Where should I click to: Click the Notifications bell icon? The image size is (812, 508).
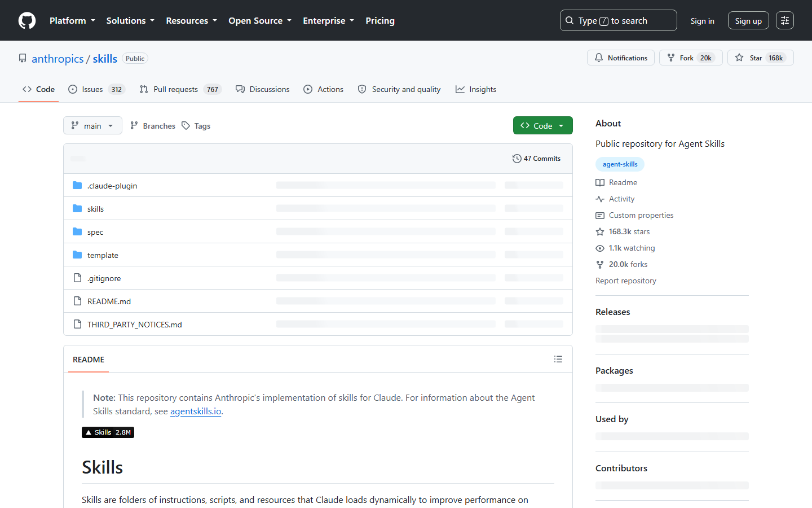tap(599, 58)
